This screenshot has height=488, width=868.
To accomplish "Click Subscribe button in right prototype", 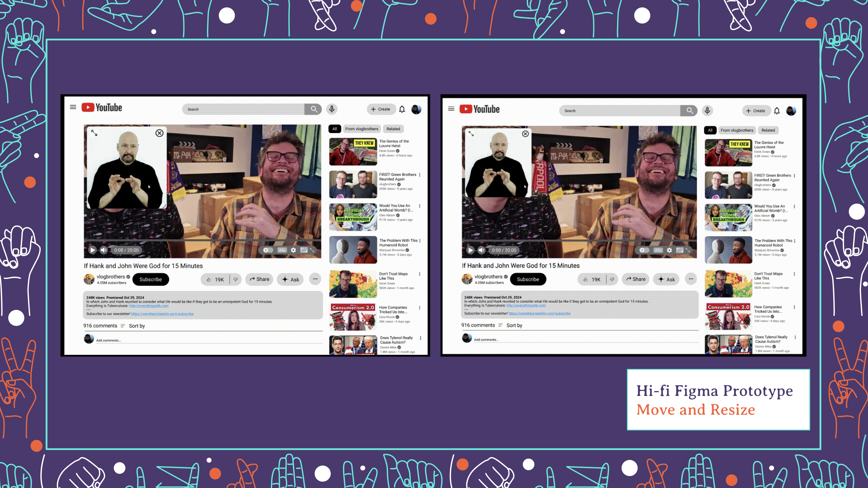I will click(528, 279).
